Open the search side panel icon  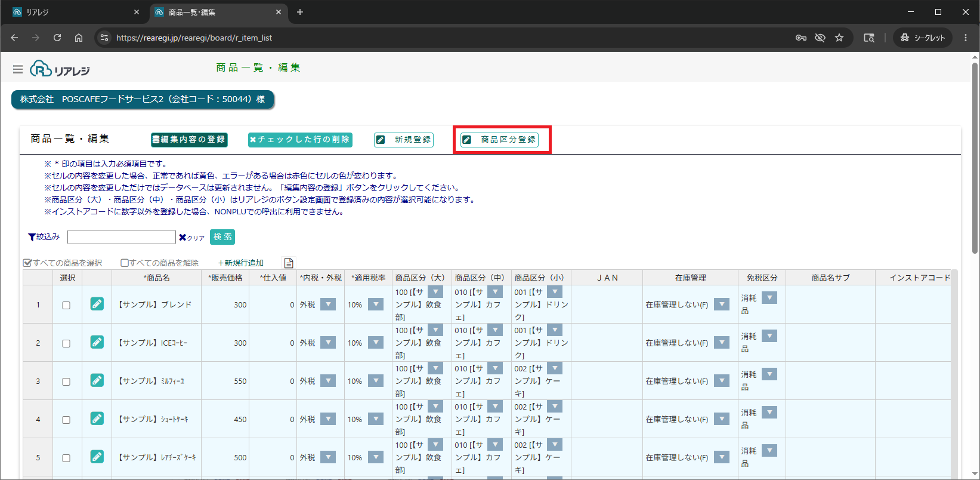pyautogui.click(x=869, y=38)
